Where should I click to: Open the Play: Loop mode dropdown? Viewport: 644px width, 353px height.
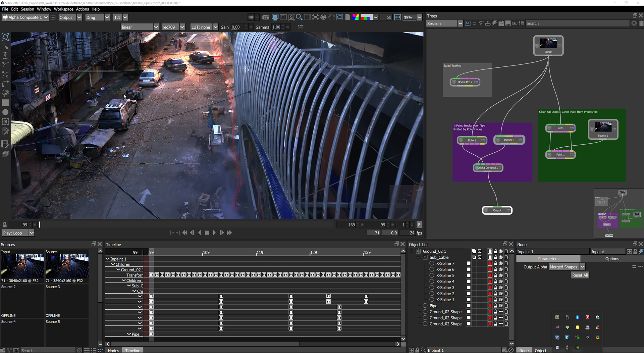pos(32,233)
